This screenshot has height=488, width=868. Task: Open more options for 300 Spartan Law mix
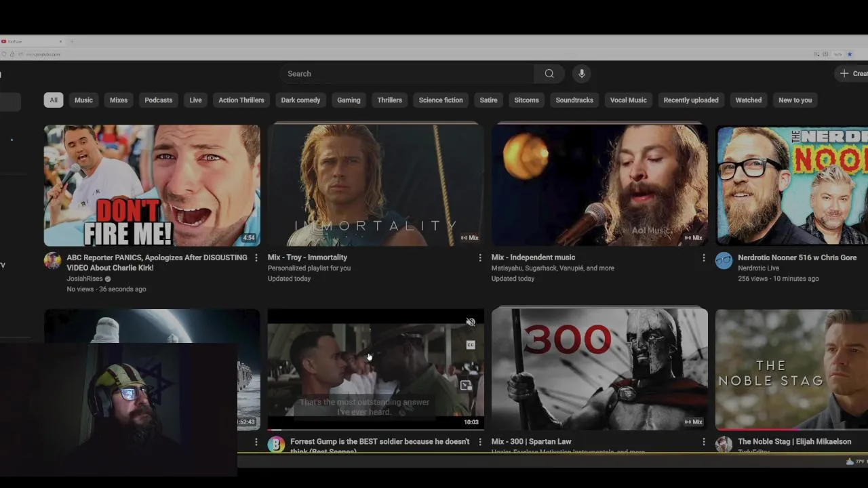pyautogui.click(x=703, y=442)
